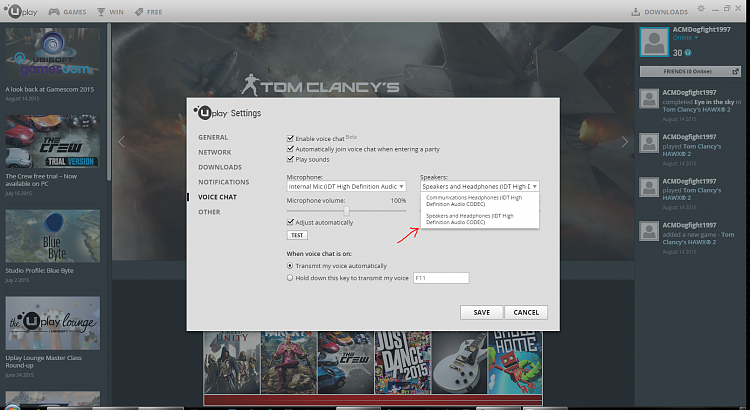
Task: Choose Communications Headphones option
Action: [x=480, y=201]
